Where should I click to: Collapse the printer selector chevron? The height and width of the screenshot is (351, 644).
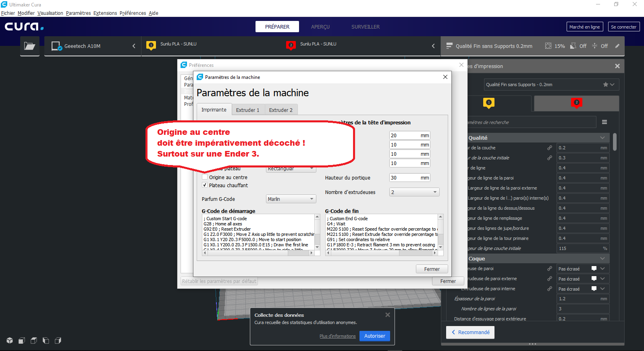click(134, 46)
